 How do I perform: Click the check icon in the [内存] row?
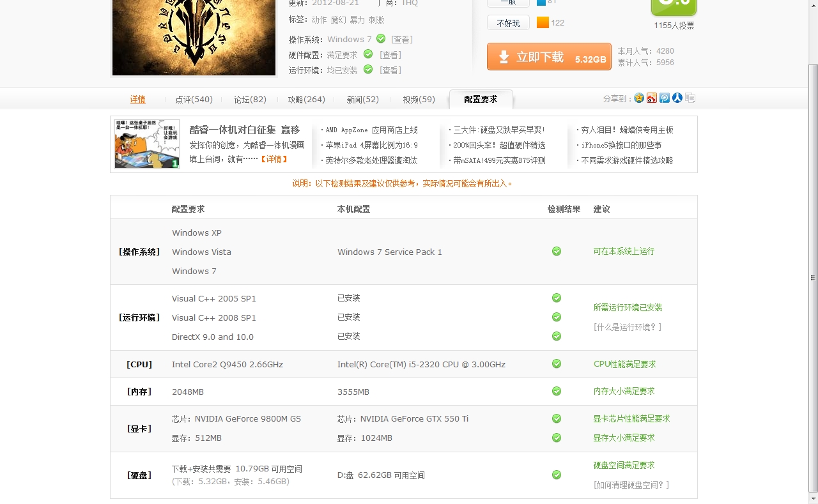click(557, 392)
